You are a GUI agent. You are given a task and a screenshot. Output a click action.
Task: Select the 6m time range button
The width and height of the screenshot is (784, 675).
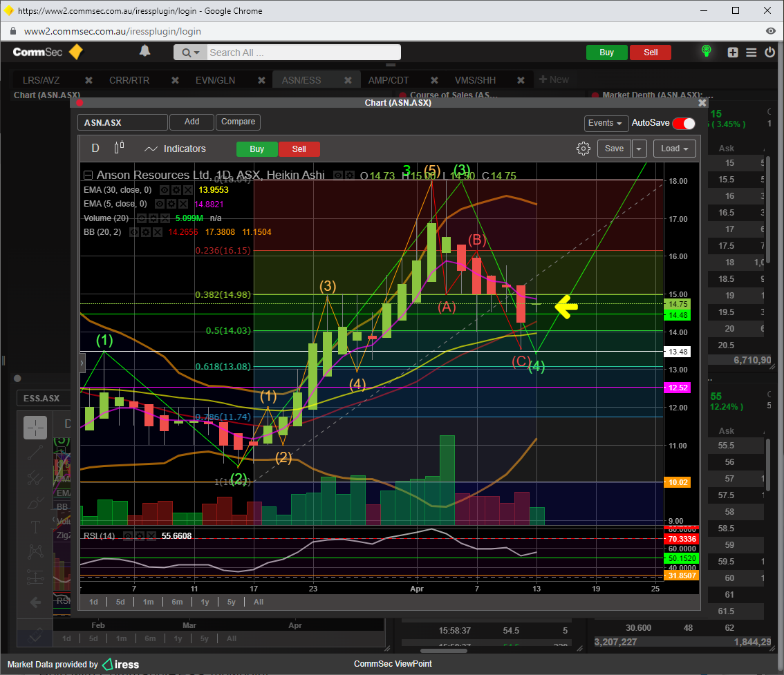(x=177, y=602)
